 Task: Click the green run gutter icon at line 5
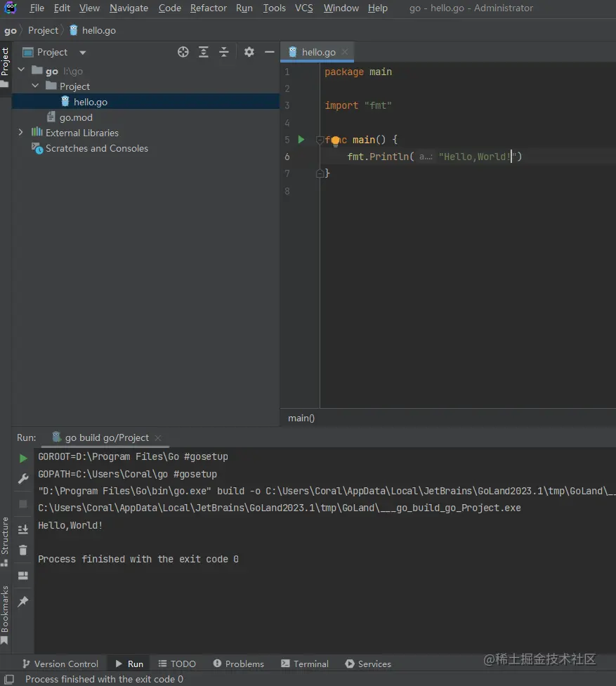301,140
